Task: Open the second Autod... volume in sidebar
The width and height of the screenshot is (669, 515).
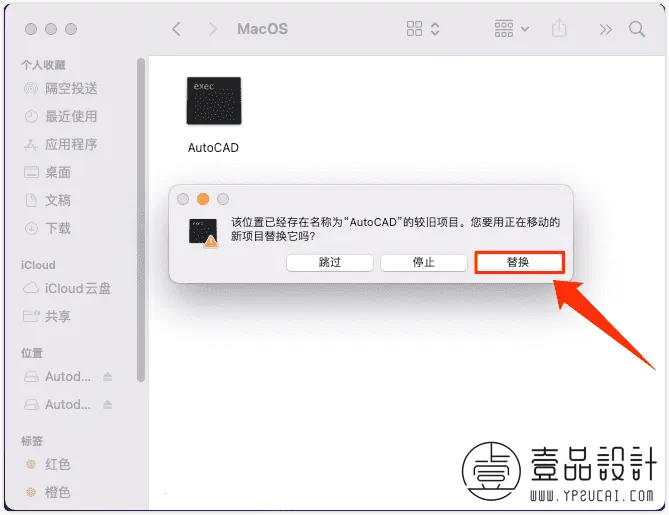Action: coord(68,404)
